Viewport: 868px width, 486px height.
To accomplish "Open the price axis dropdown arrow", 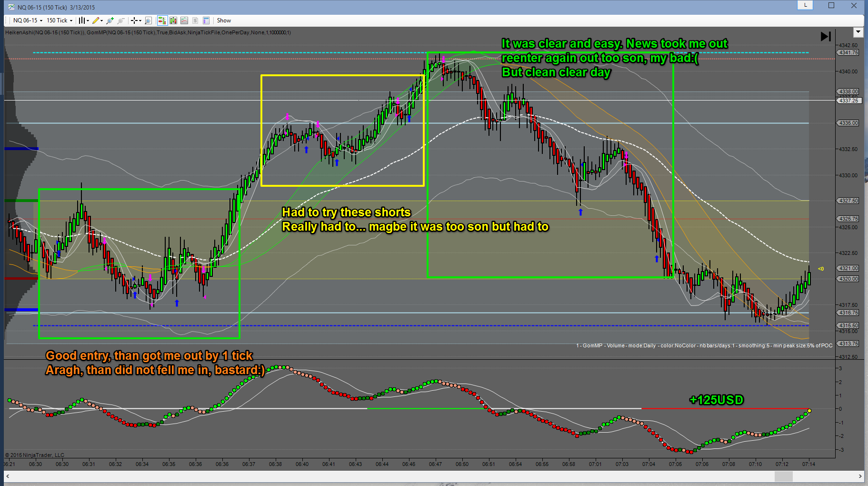I will tap(858, 32).
